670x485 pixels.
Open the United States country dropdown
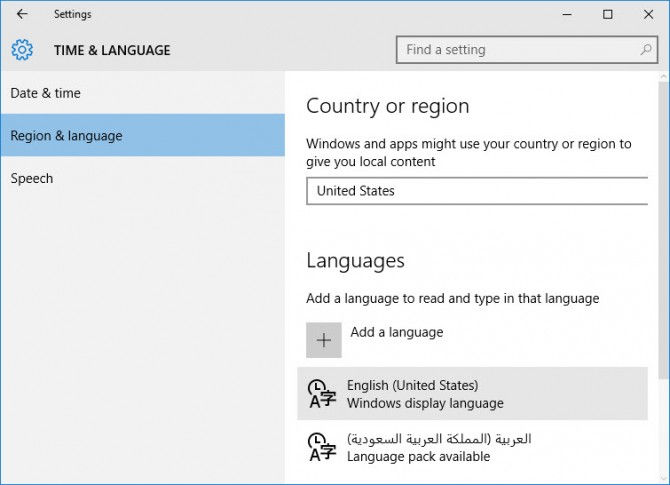(x=477, y=191)
